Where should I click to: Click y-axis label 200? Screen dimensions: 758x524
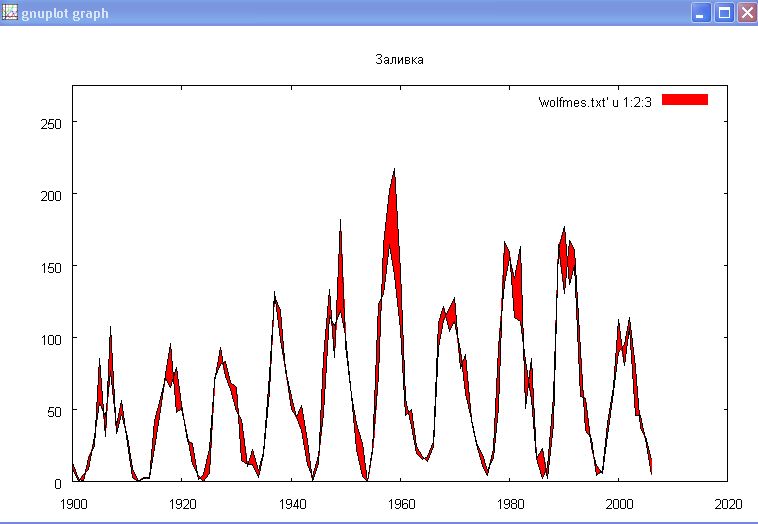coord(51,196)
